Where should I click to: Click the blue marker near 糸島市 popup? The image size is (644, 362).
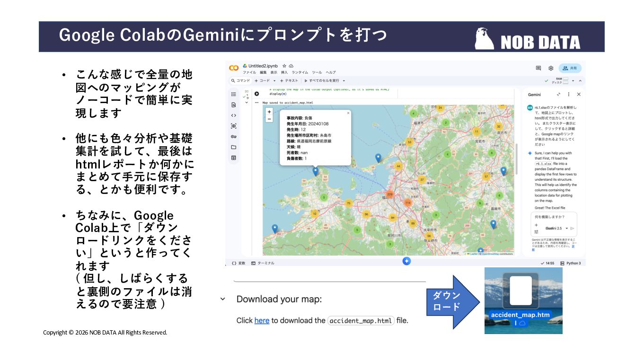pyautogui.click(x=316, y=172)
